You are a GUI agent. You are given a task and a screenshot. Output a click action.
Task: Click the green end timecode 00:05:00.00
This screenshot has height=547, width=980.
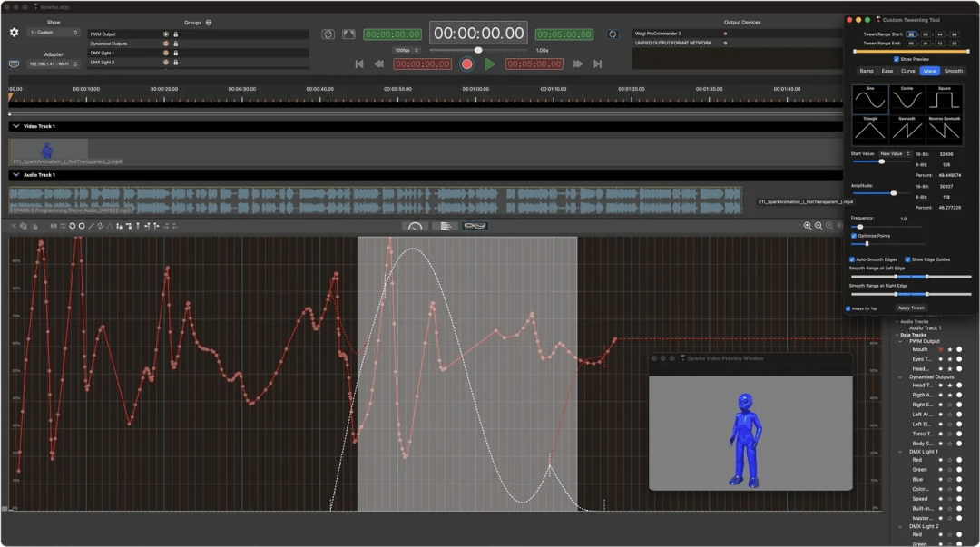(564, 34)
